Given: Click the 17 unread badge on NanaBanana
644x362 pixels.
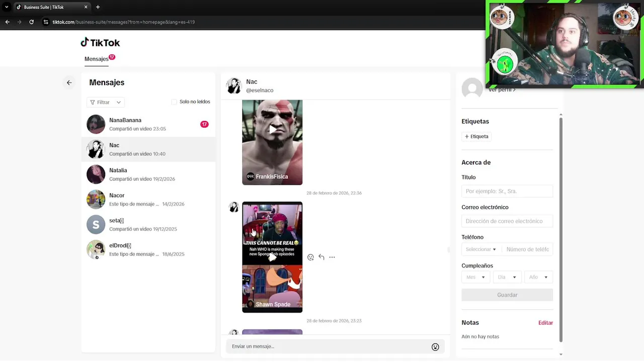Looking at the screenshot, I should tap(204, 124).
